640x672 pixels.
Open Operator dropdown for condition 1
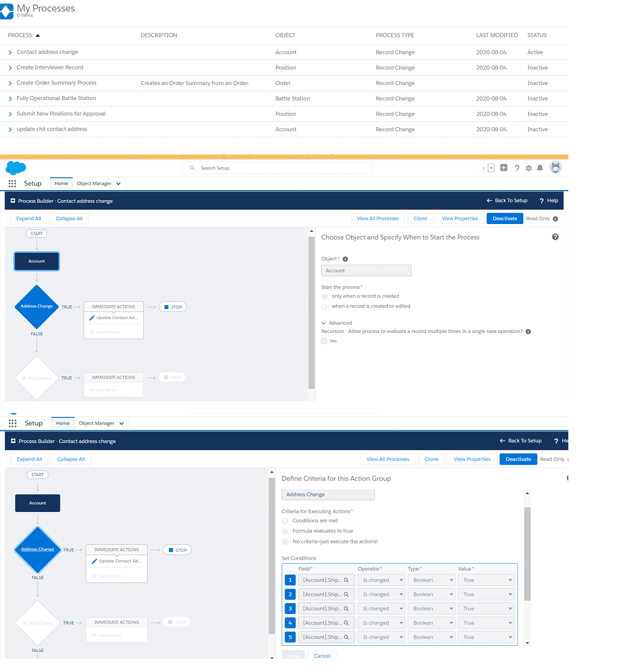pos(382,580)
